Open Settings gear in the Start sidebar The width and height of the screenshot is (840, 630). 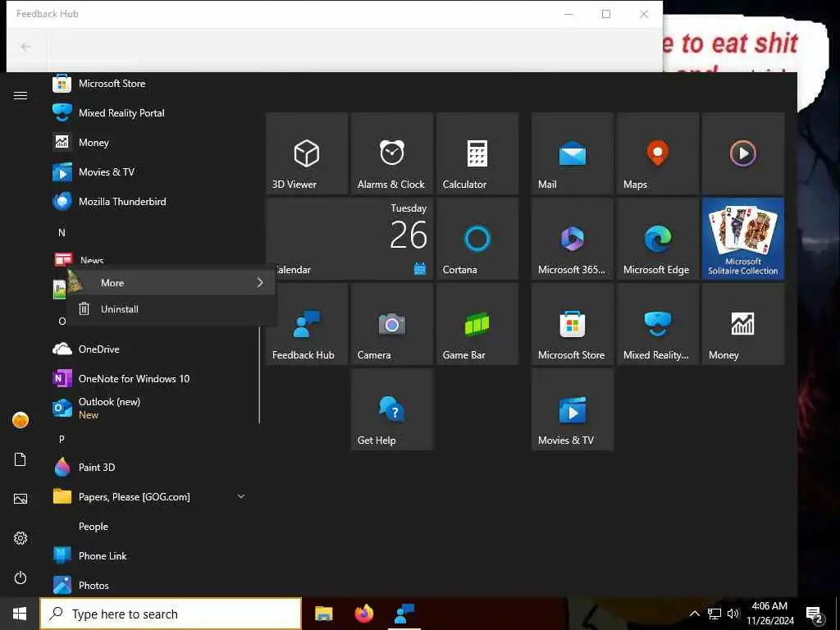click(x=21, y=538)
